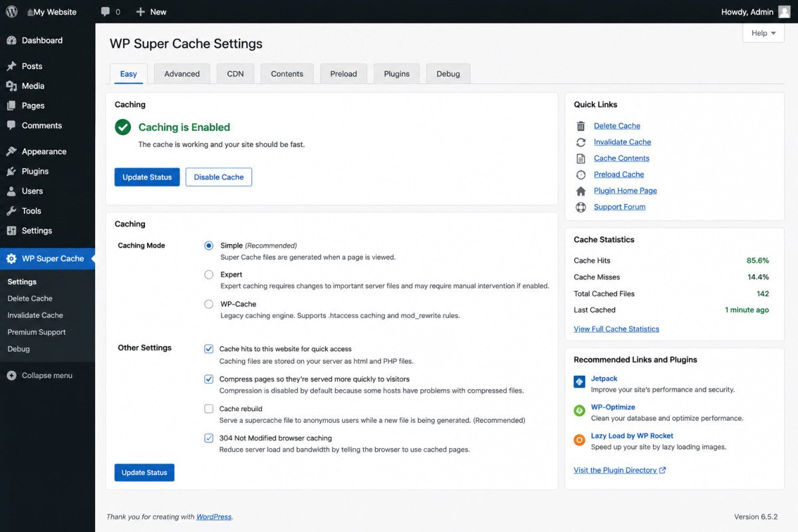The image size is (798, 532).
Task: Open the My Website home icon
Action: point(30,12)
